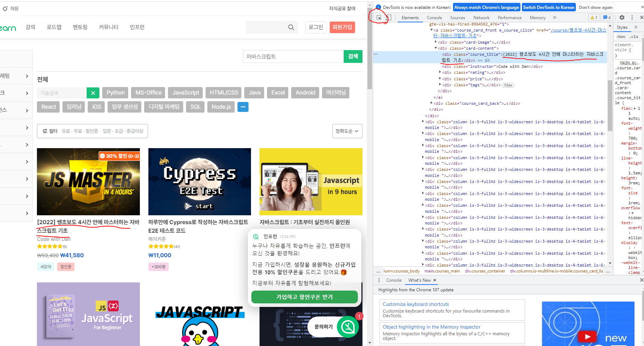The height and width of the screenshot is (346, 644).
Task: Collapse the course_card_front anchor node
Action: pyautogui.click(x=432, y=30)
